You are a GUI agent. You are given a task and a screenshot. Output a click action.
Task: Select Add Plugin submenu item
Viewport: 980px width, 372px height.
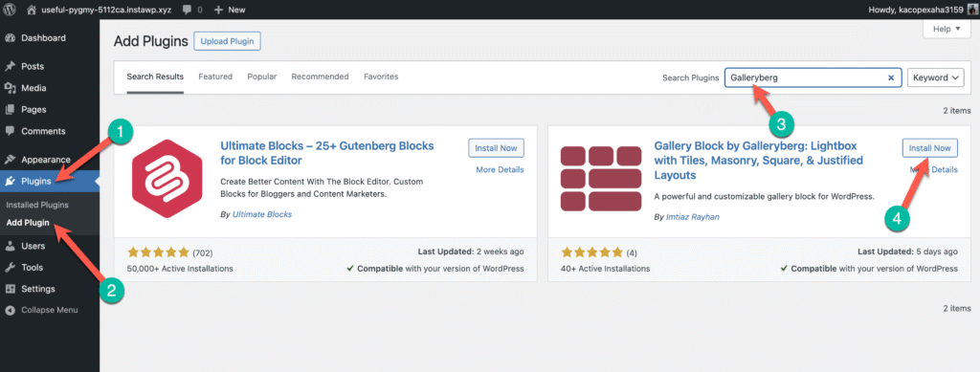tap(28, 222)
